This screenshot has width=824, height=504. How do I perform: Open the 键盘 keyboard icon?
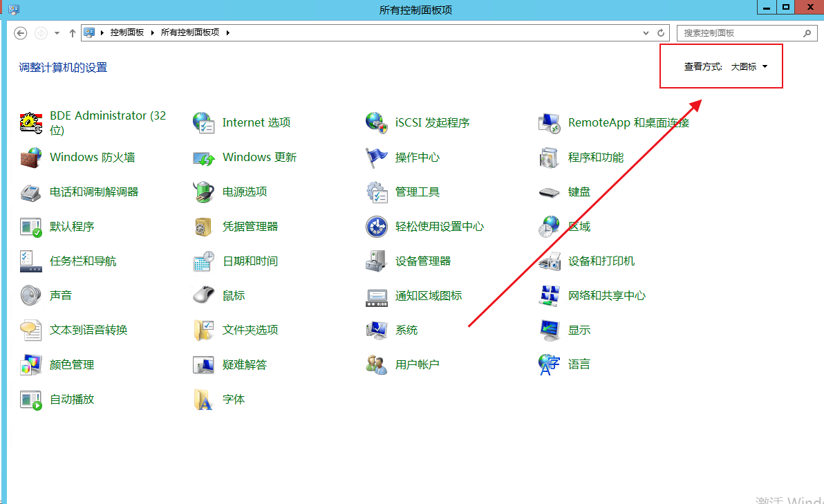(x=549, y=192)
